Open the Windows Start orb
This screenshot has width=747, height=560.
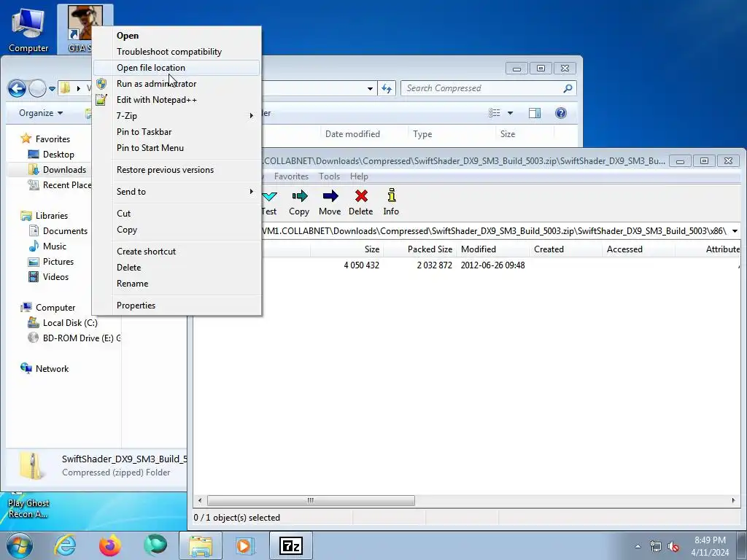tap(20, 545)
